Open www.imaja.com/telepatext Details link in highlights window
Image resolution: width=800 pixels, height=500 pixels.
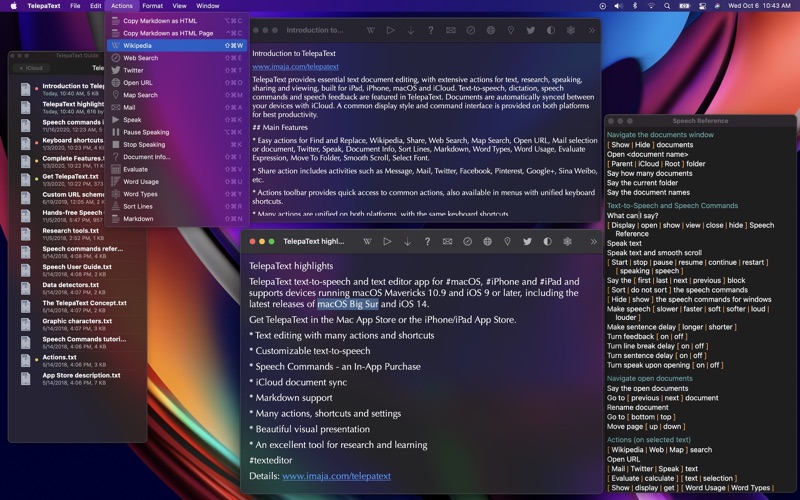coord(336,476)
